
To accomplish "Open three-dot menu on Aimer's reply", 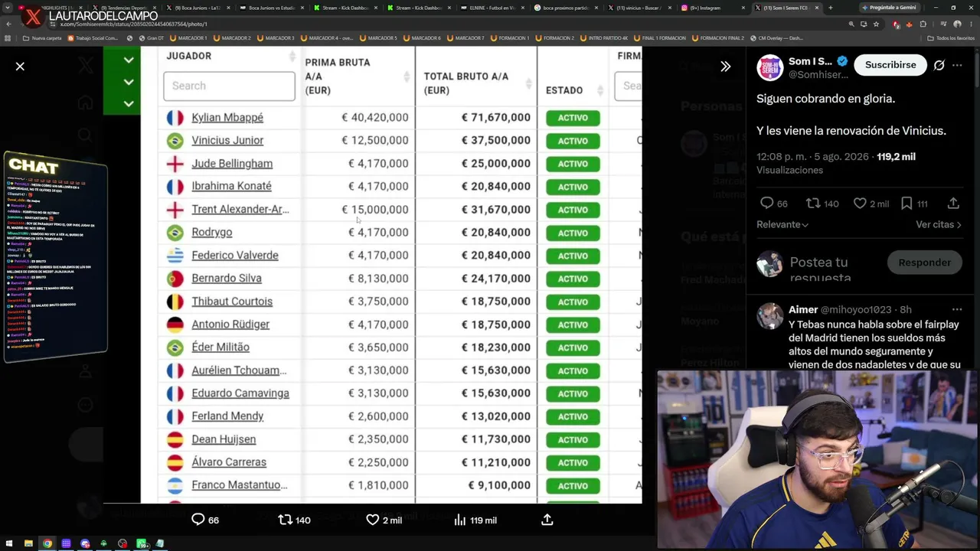I will click(957, 309).
